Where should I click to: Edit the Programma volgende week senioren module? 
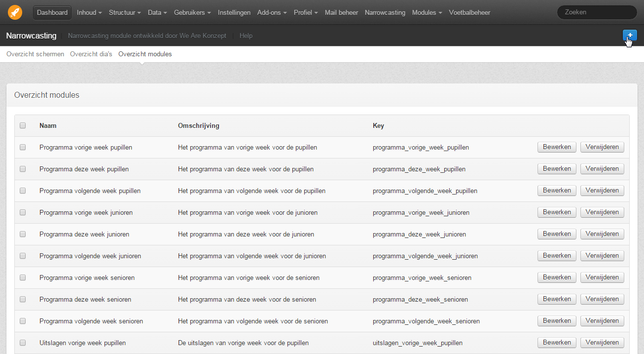tap(557, 321)
